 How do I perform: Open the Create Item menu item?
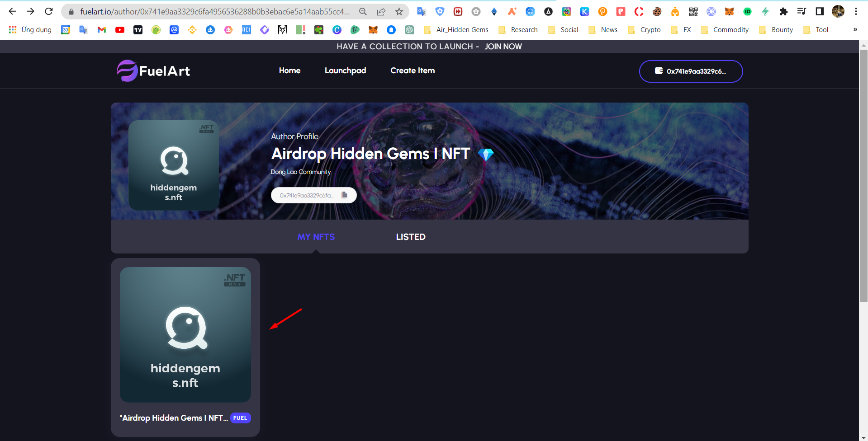[413, 70]
